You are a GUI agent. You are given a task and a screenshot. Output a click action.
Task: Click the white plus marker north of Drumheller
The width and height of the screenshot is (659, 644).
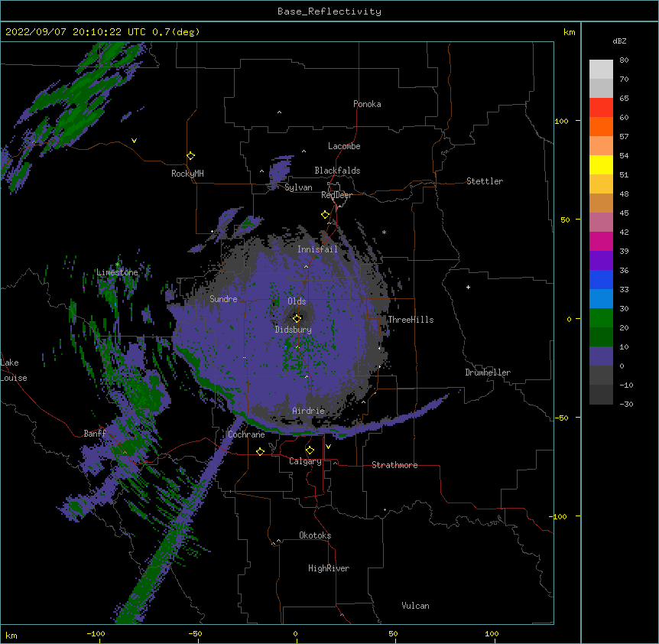(x=468, y=287)
